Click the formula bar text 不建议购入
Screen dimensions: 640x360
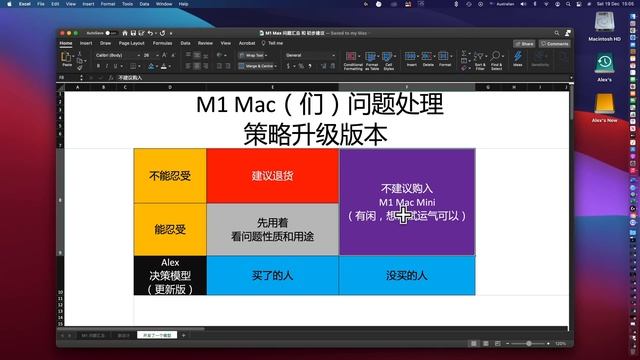[130, 78]
